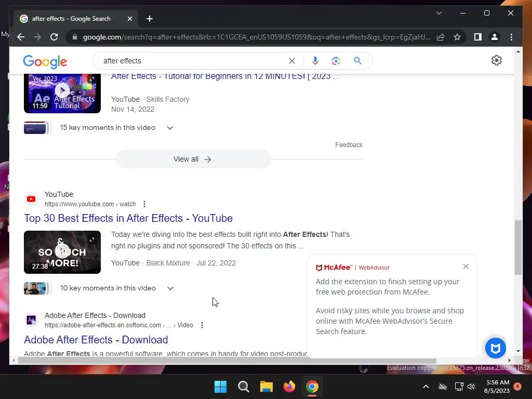Play the After Effects Tutorial video thumbnail
Screen dimensions: 532x399
tap(62, 94)
